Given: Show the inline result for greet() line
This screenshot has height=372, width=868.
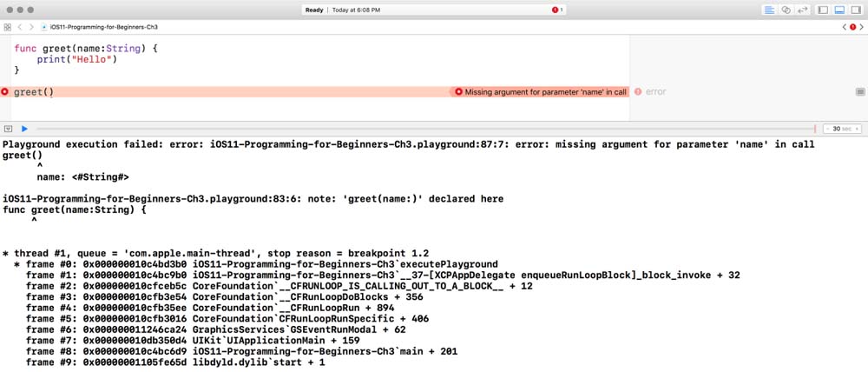Looking at the screenshot, I should point(859,91).
